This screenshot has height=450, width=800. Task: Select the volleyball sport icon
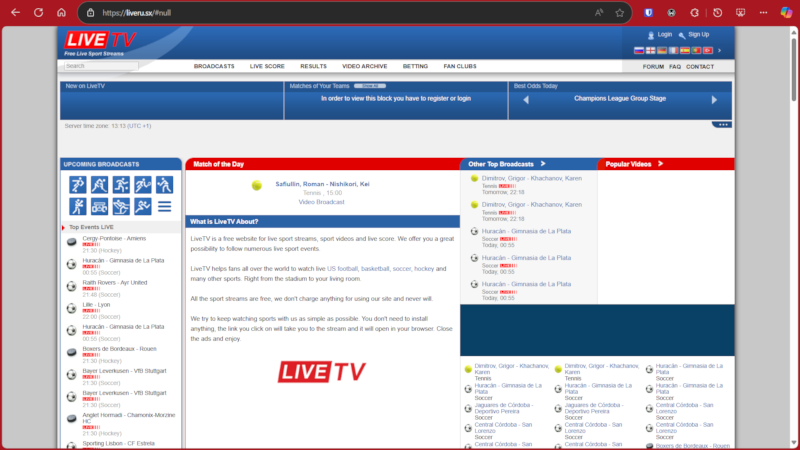click(x=164, y=185)
